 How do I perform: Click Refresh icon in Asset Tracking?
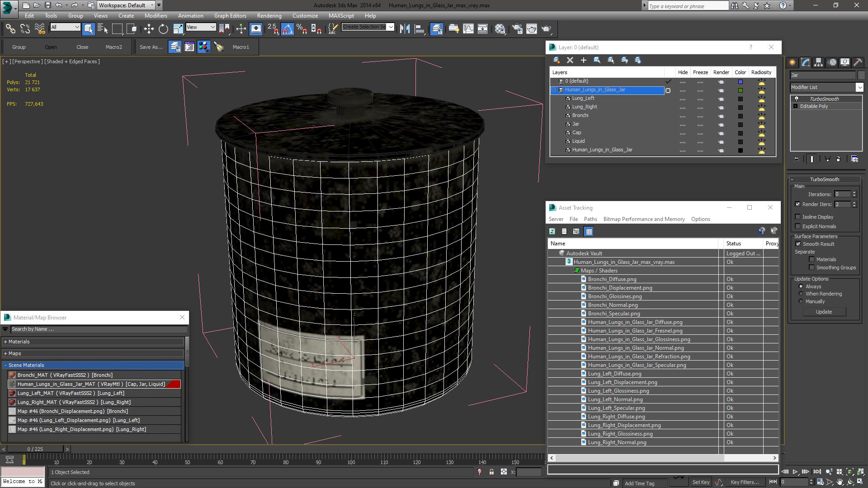pos(552,231)
